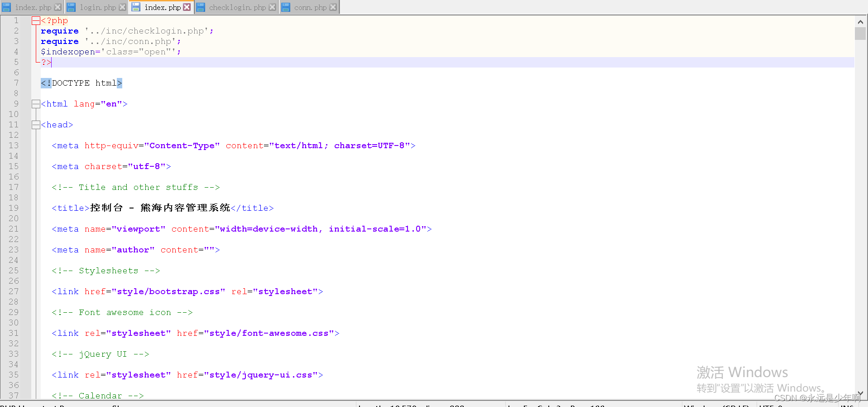Click the save-state icon on checklogin.php tab
Viewport: 868px width, 407px height.
tap(201, 7)
